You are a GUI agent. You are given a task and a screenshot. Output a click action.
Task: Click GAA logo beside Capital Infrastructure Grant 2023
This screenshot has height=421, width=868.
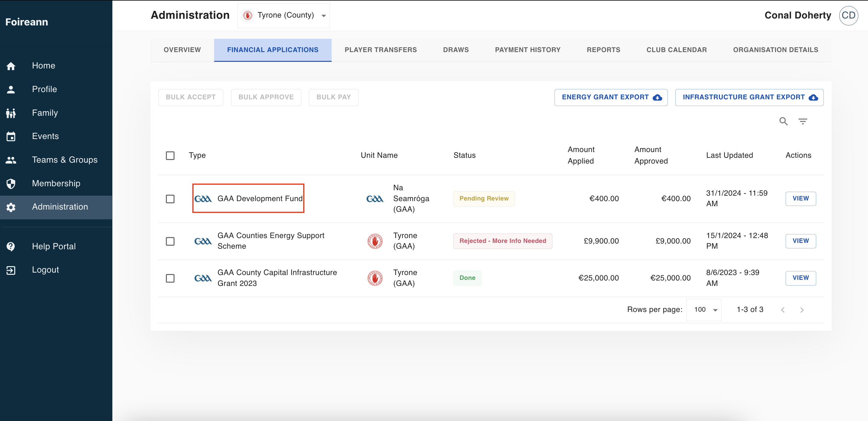click(203, 278)
